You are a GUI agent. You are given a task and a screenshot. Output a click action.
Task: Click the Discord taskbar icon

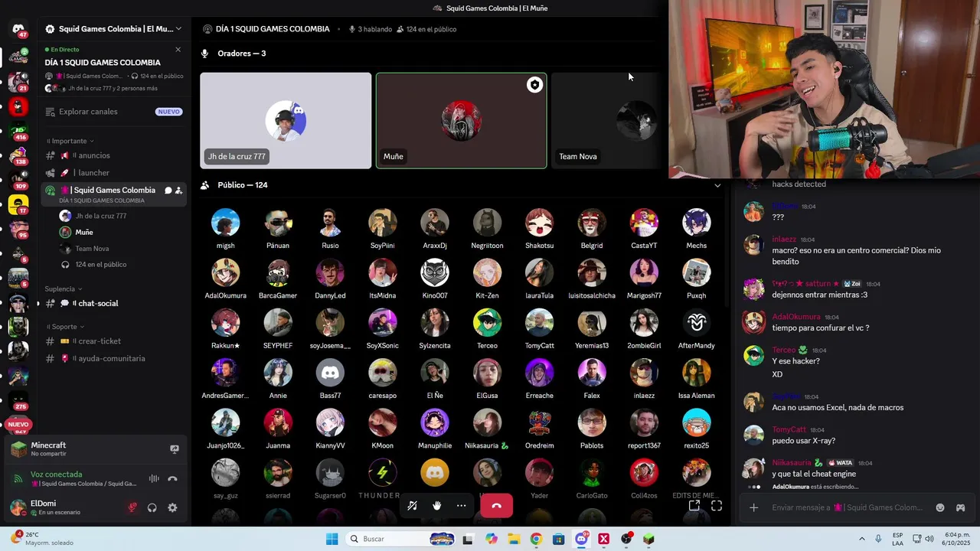pyautogui.click(x=581, y=539)
